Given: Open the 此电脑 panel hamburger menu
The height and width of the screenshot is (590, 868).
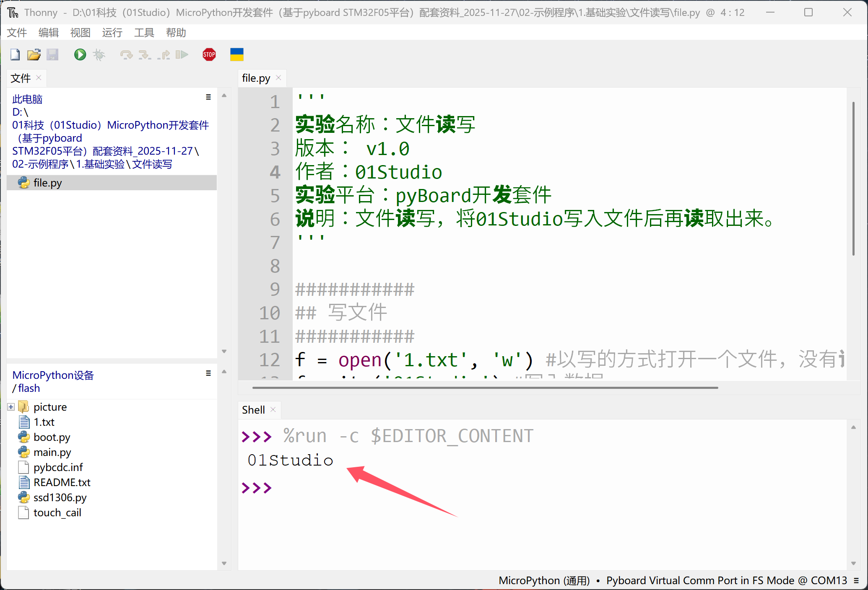Looking at the screenshot, I should coord(208,97).
